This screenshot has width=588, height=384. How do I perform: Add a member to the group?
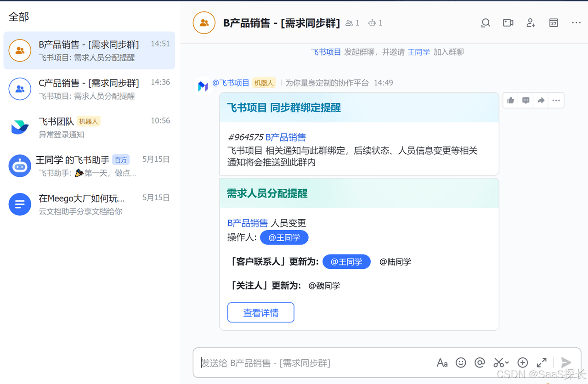531,23
